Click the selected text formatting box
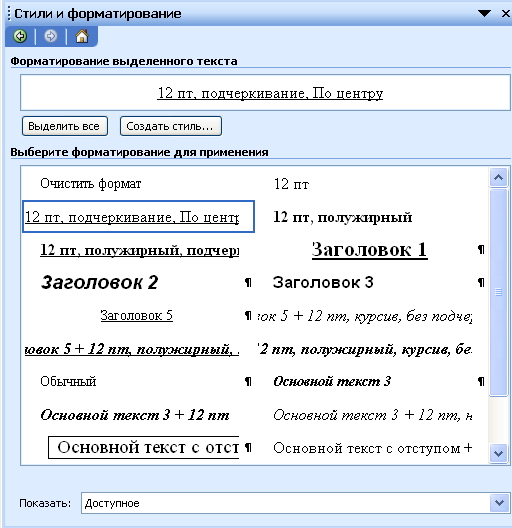Screen dimensions: 512x528 [265, 93]
